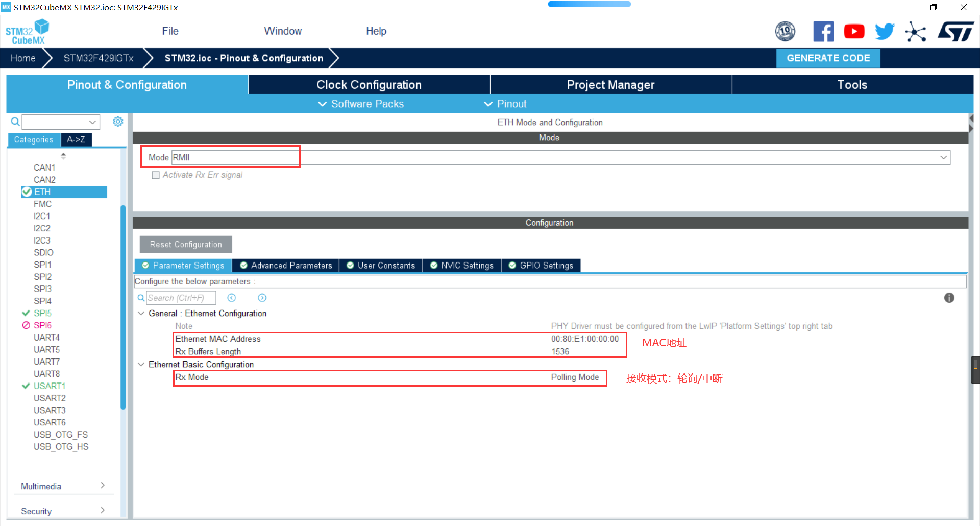The image size is (980, 526).
Task: Go to previous search result arrow
Action: (232, 298)
